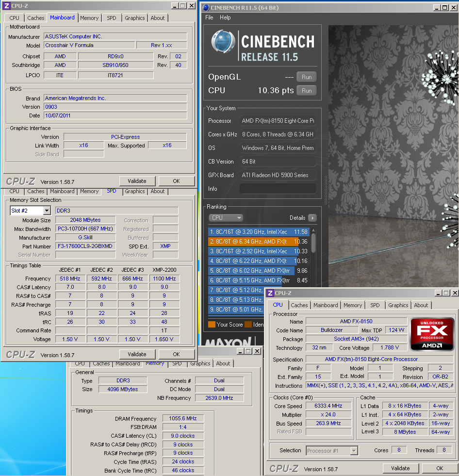The height and width of the screenshot is (476, 459).
Task: Click Core Speed 6333.4 MHz value
Action: click(x=328, y=406)
